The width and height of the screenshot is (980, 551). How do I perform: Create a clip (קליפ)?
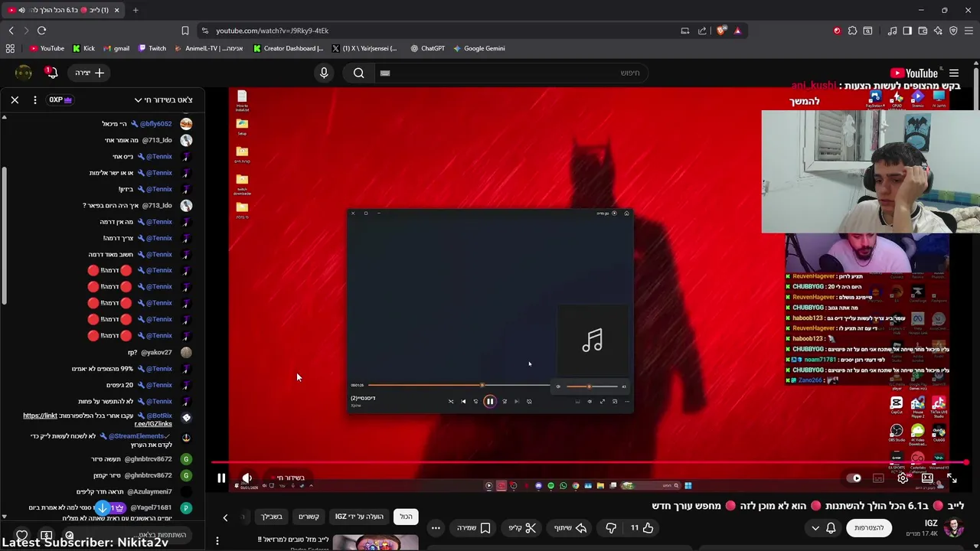521,528
